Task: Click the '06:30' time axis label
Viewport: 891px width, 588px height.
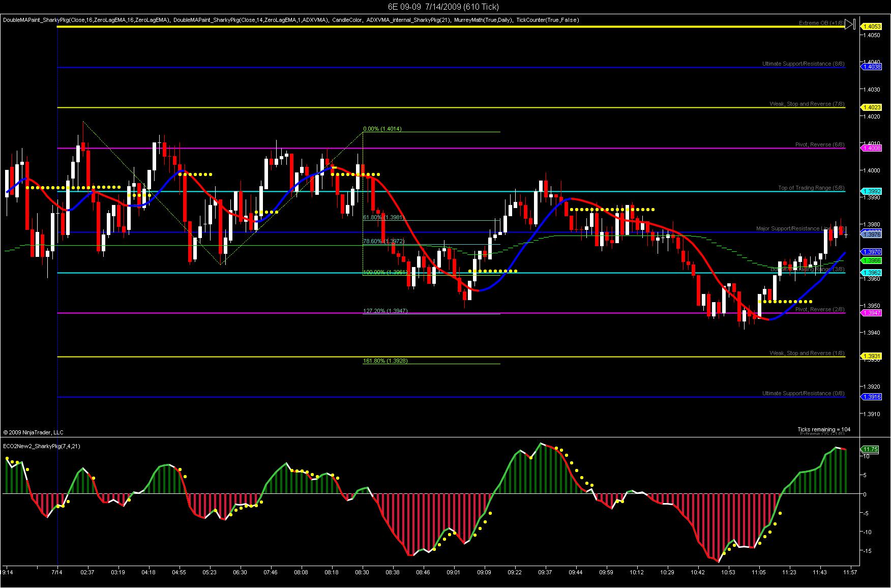Action: tap(240, 572)
